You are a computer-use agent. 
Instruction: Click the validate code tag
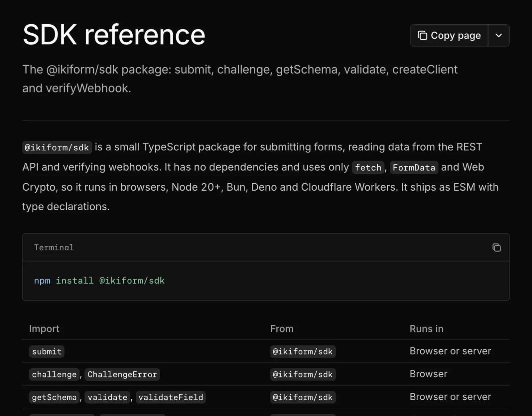coord(107,397)
